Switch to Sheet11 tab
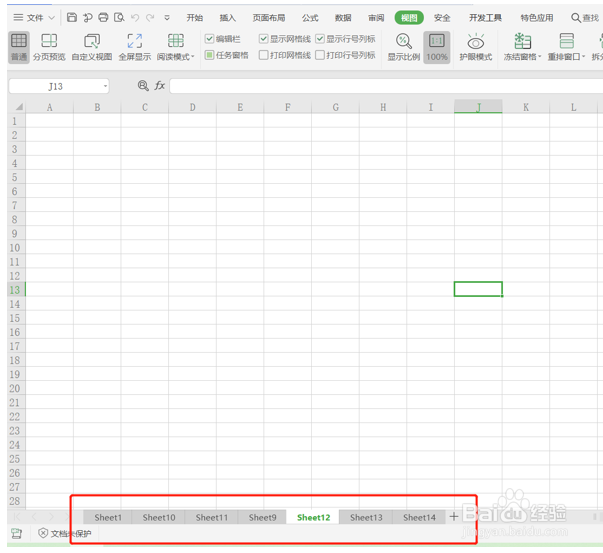Image resolution: width=603 pixels, height=553 pixels. pos(212,517)
